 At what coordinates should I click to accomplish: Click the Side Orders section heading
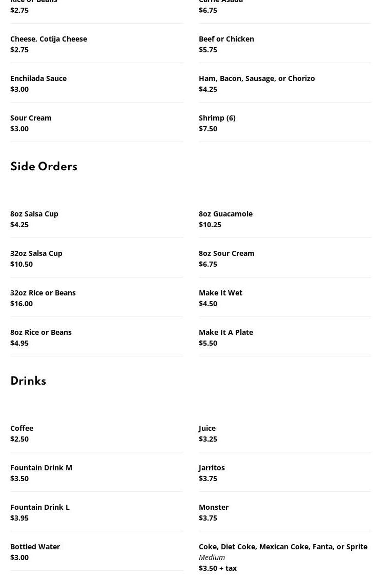[x=44, y=167]
